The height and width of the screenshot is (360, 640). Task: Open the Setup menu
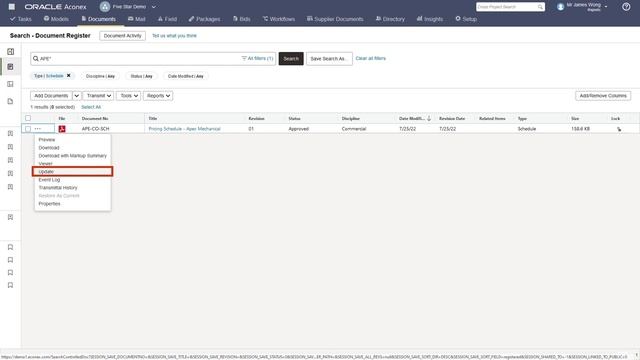pyautogui.click(x=466, y=19)
